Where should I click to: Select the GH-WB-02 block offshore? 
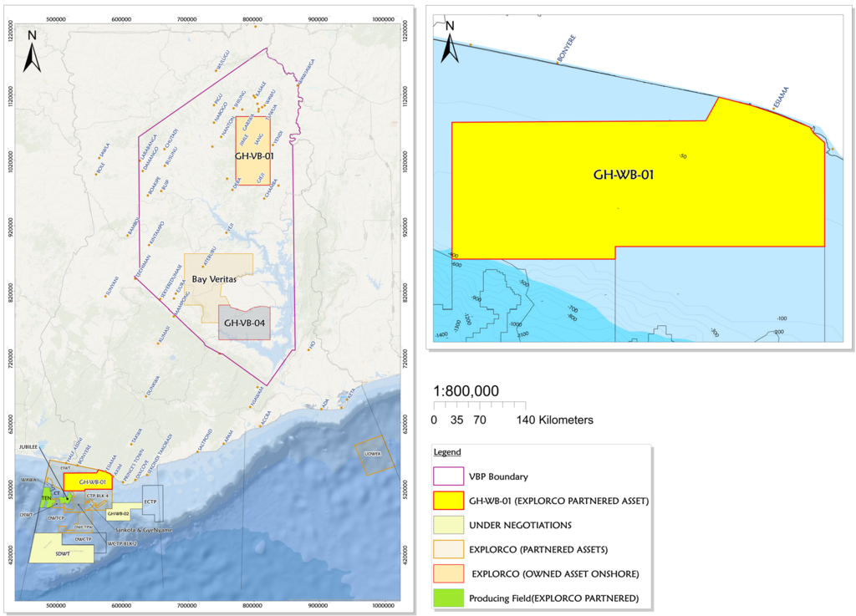[117, 513]
